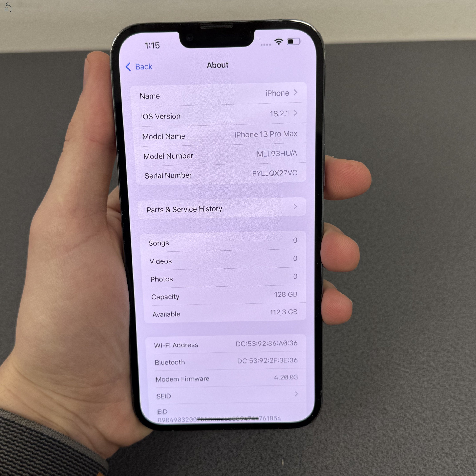The height and width of the screenshot is (476, 476).
Task: Tap the battery icon in status bar
Action: tap(296, 45)
